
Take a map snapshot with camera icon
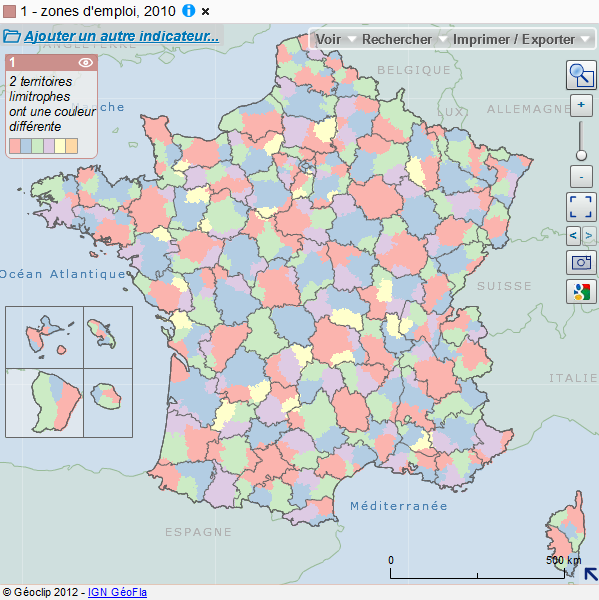click(581, 262)
